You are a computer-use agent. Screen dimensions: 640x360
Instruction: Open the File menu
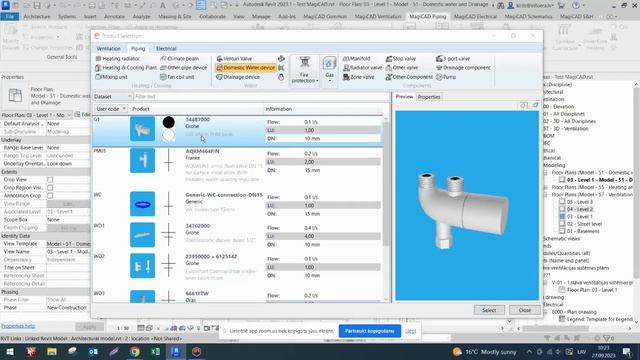pyautogui.click(x=10, y=17)
